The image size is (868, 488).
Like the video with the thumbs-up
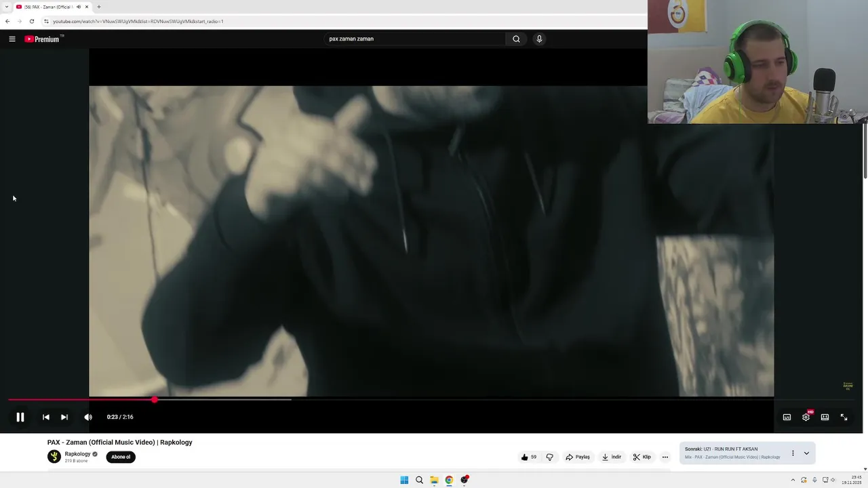click(528, 457)
